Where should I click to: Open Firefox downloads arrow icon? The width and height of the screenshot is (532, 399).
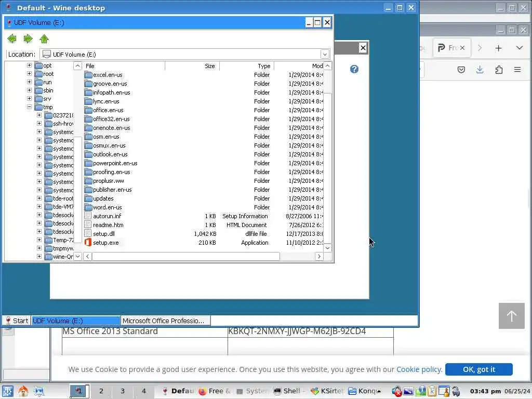tap(480, 70)
